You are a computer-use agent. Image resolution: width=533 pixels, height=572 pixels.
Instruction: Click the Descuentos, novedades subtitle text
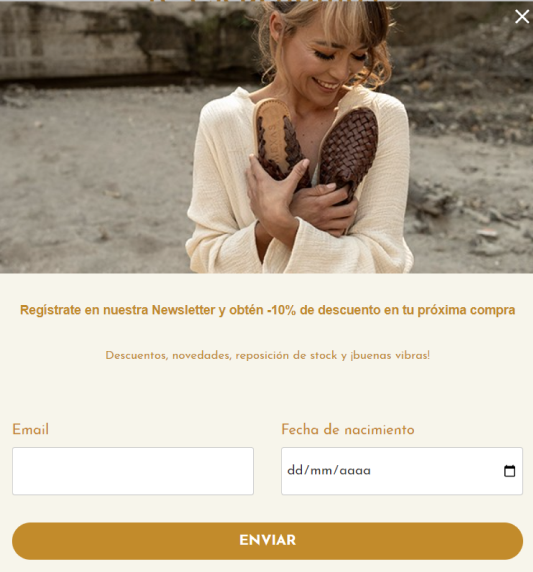[267, 355]
